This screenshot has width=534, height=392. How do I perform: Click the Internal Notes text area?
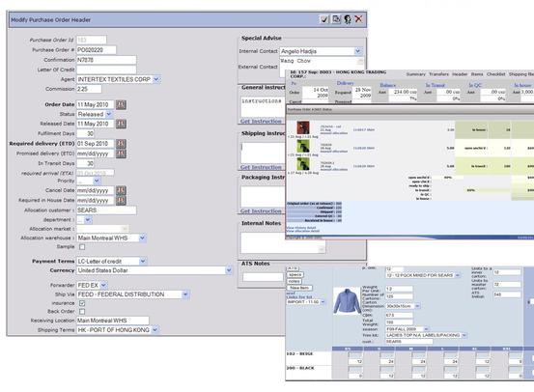283,243
